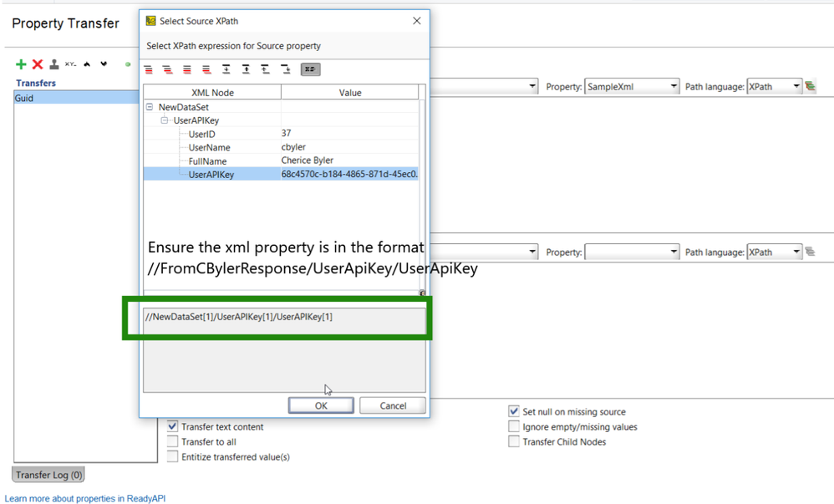The width and height of the screenshot is (834, 504).
Task: Enable the Transfer Child Nodes checkbox
Action: 514,441
